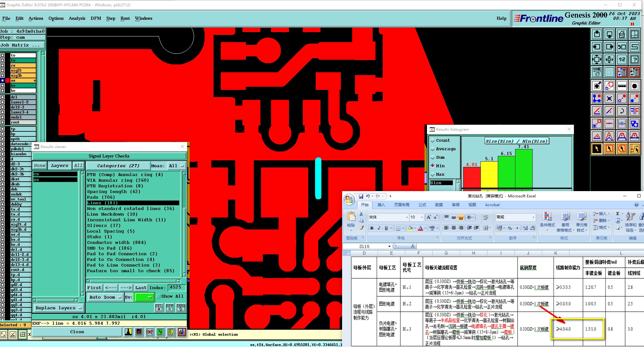Expand the Replace layers dropdown

click(x=58, y=308)
